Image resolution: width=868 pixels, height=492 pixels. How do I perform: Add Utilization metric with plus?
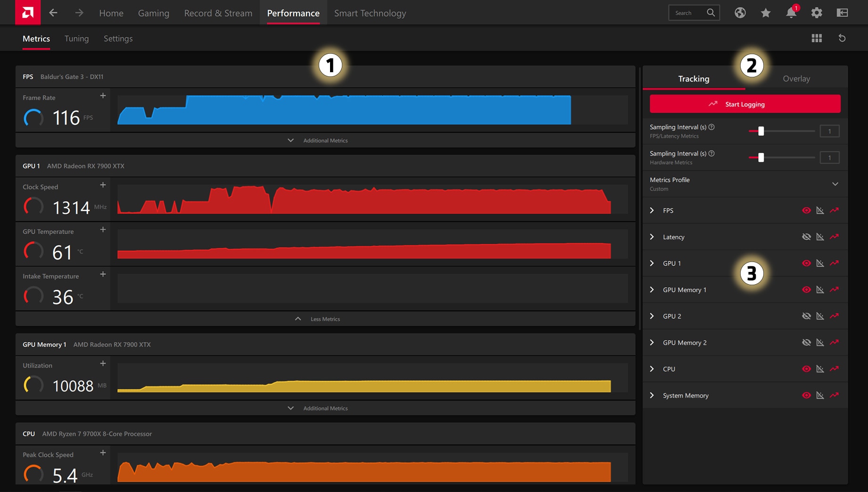click(103, 363)
